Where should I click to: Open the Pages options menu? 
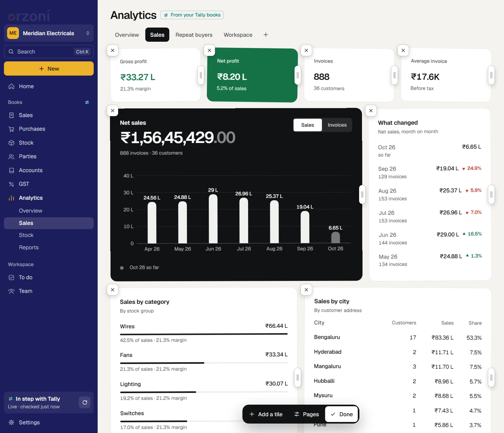coord(306,414)
